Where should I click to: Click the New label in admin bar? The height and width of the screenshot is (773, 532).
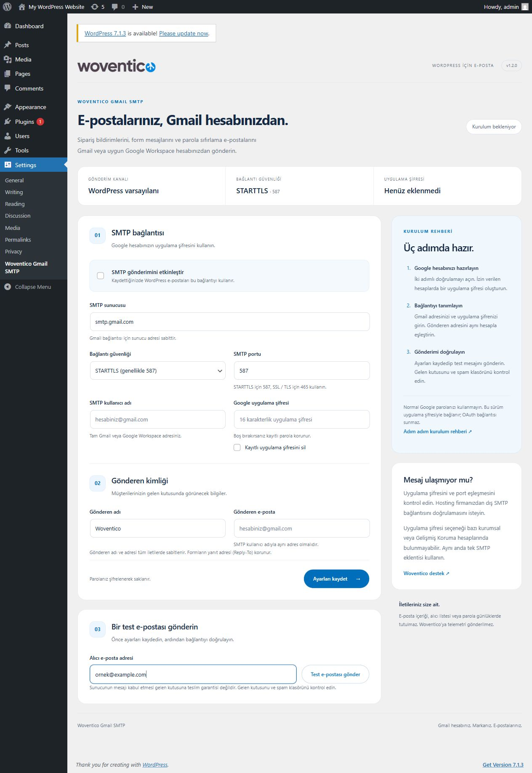coord(147,7)
